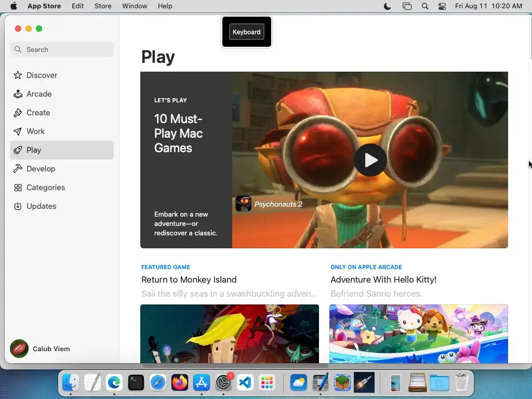The width and height of the screenshot is (532, 399).
Task: Open Adventure With Hello Kitty! title
Action: point(383,280)
